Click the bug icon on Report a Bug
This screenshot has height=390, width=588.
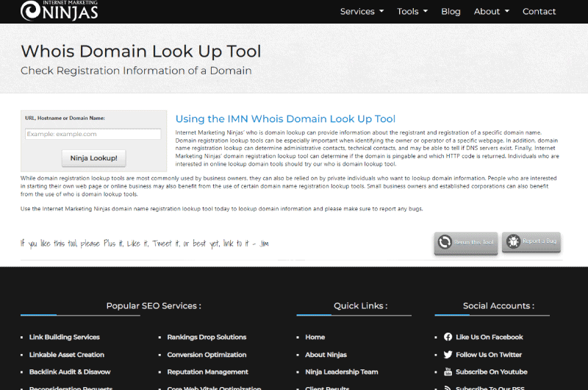click(513, 241)
